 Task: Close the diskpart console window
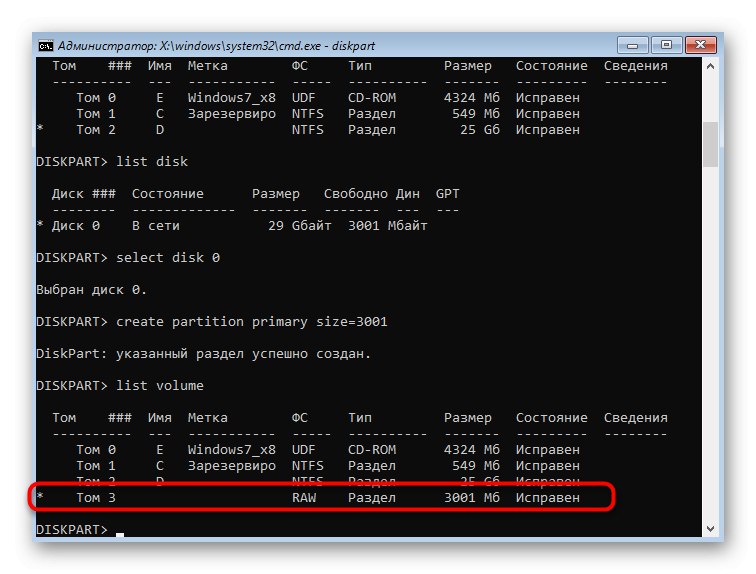[701, 45]
